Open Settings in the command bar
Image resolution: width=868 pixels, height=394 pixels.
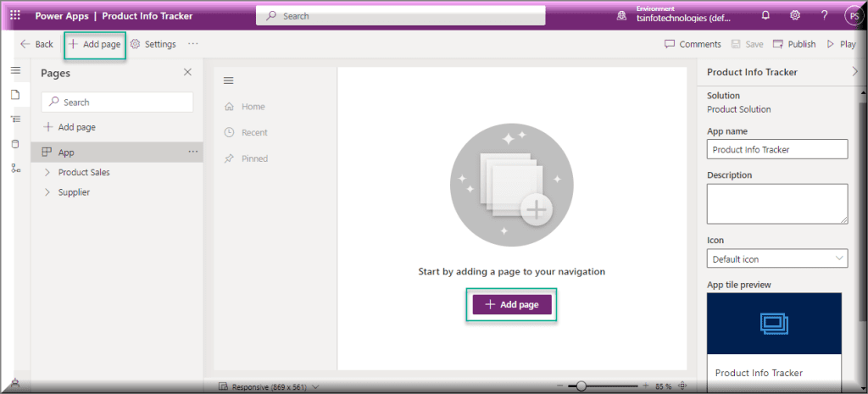click(153, 44)
